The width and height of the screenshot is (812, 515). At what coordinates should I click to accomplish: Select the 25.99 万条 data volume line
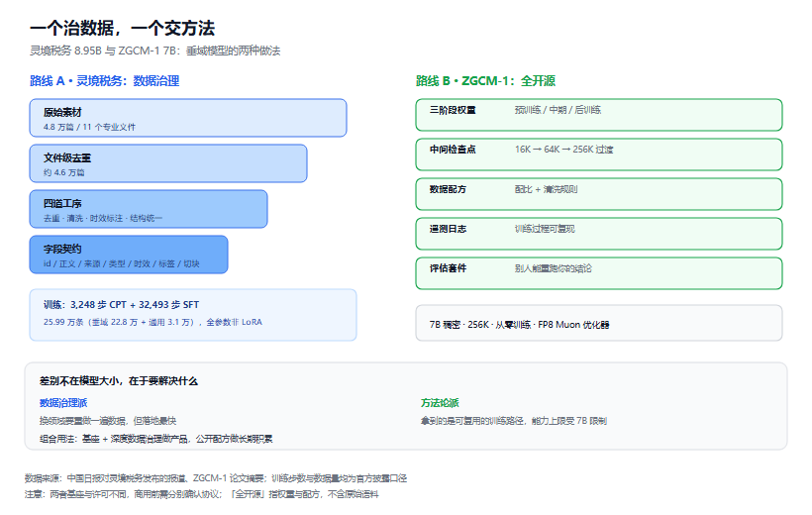point(152,322)
